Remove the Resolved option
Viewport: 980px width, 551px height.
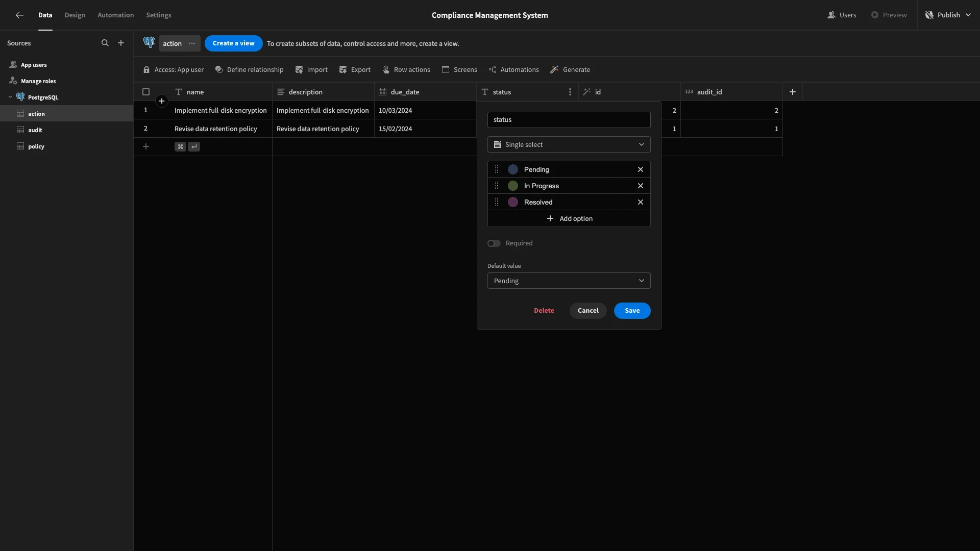tap(641, 203)
